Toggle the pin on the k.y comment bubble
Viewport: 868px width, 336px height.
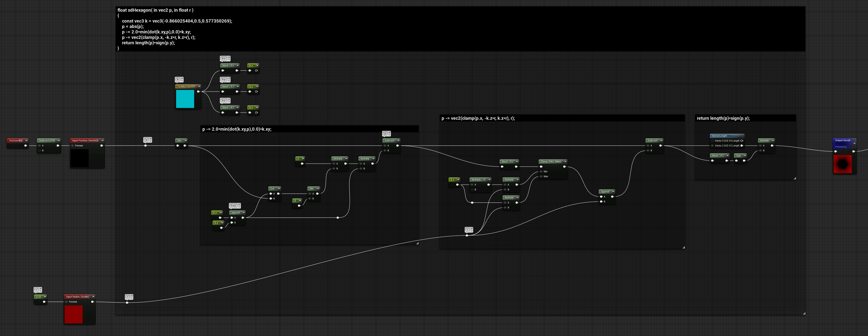click(x=229, y=78)
